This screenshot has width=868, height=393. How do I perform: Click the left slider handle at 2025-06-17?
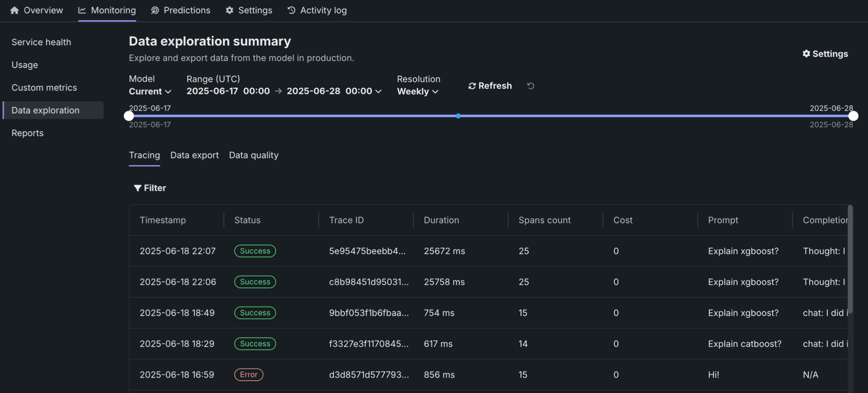(129, 116)
